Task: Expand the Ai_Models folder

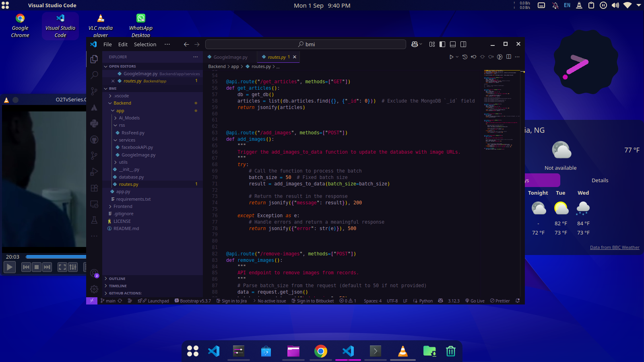Action: click(x=129, y=118)
